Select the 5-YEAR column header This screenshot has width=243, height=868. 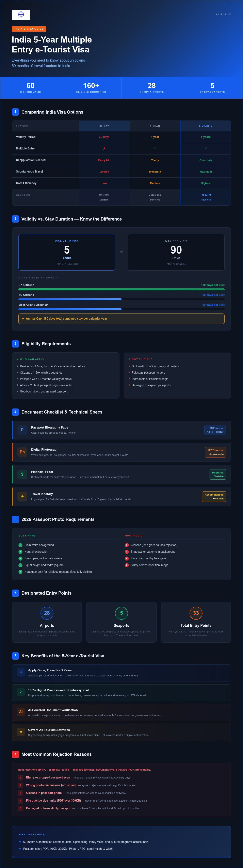point(206,126)
